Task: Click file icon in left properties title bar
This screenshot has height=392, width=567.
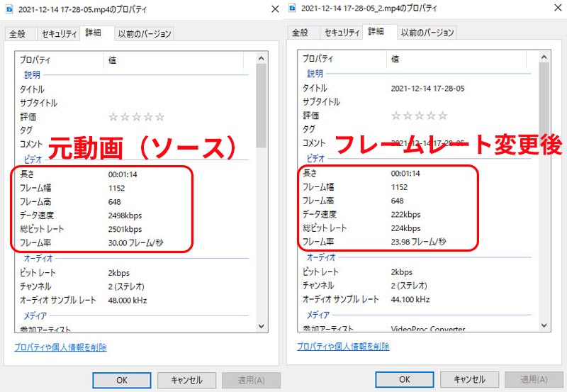Action: tap(9, 9)
